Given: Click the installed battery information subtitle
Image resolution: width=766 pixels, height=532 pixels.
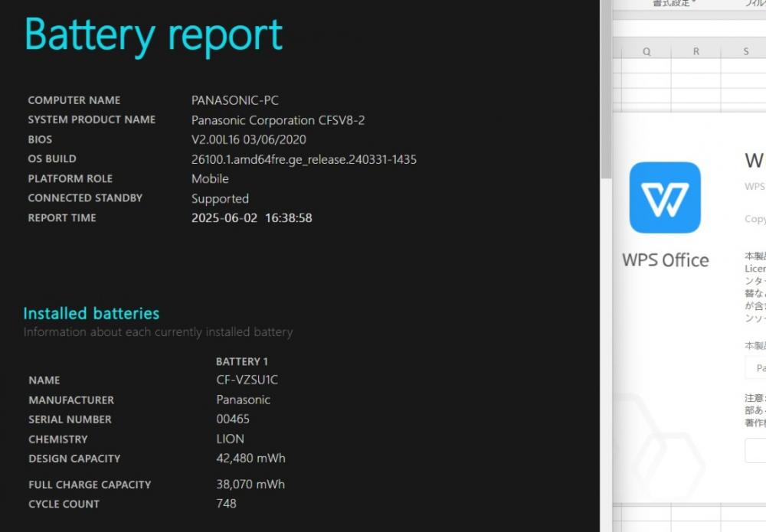Looking at the screenshot, I should 159,332.
